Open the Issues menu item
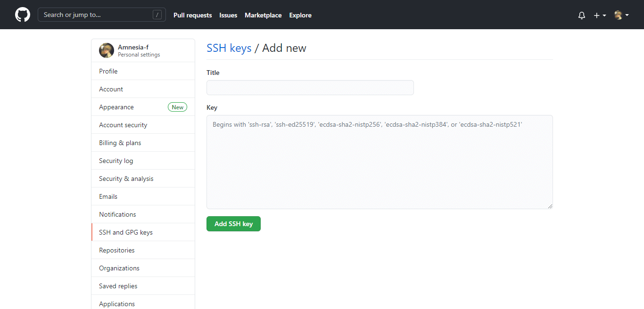Image resolution: width=644 pixels, height=309 pixels. coord(228,15)
